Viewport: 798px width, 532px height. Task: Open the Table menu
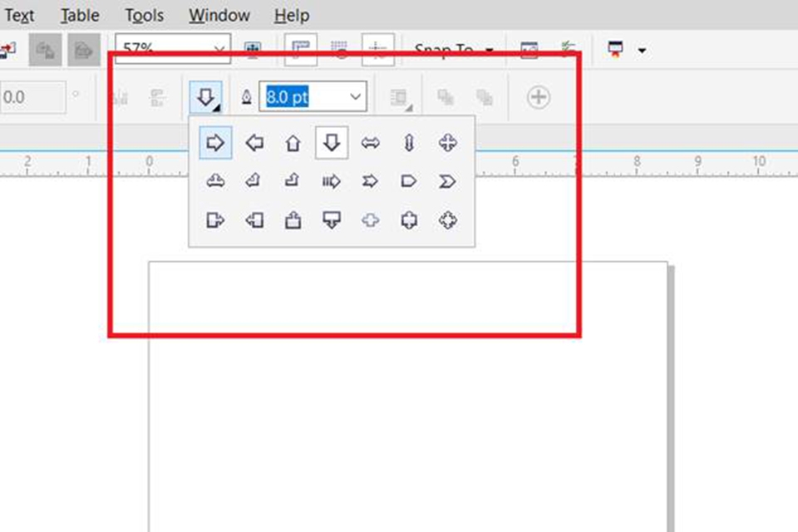click(x=80, y=15)
